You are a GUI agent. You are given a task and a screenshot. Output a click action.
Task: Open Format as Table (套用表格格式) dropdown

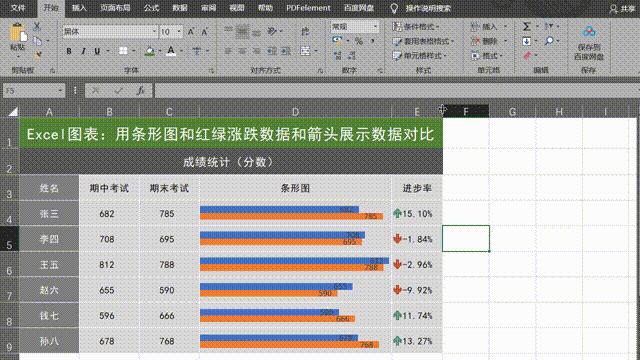point(423,41)
